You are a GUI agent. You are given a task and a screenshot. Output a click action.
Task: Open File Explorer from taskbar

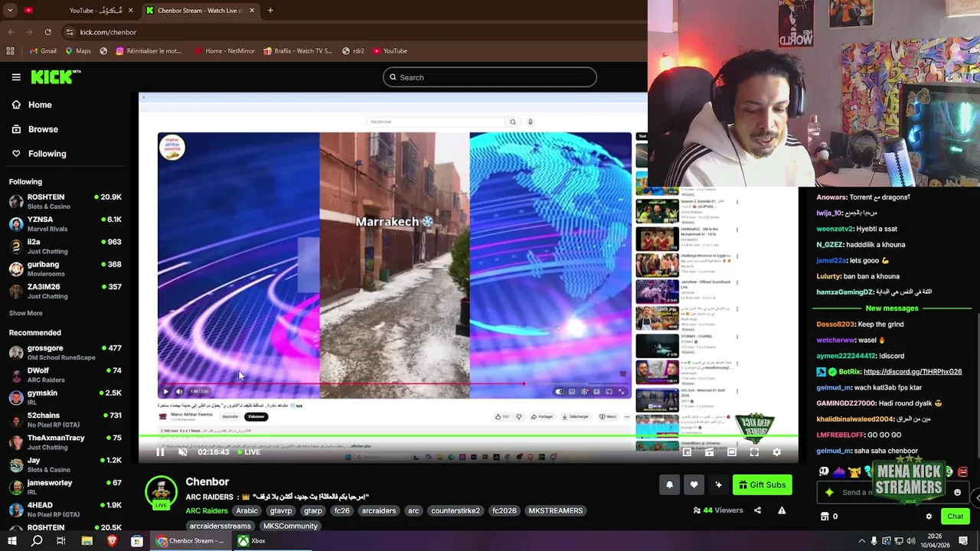point(87,541)
